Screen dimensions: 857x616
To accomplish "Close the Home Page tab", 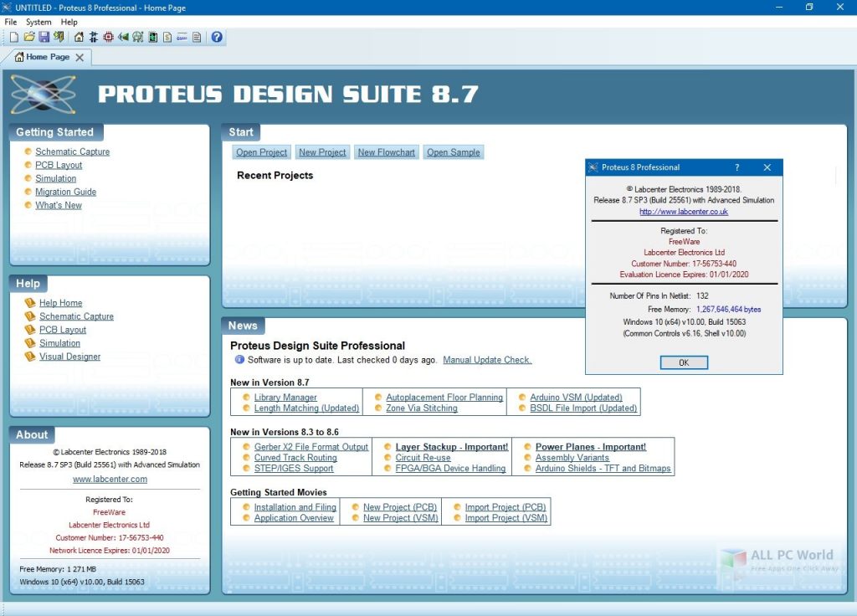I will [x=80, y=58].
